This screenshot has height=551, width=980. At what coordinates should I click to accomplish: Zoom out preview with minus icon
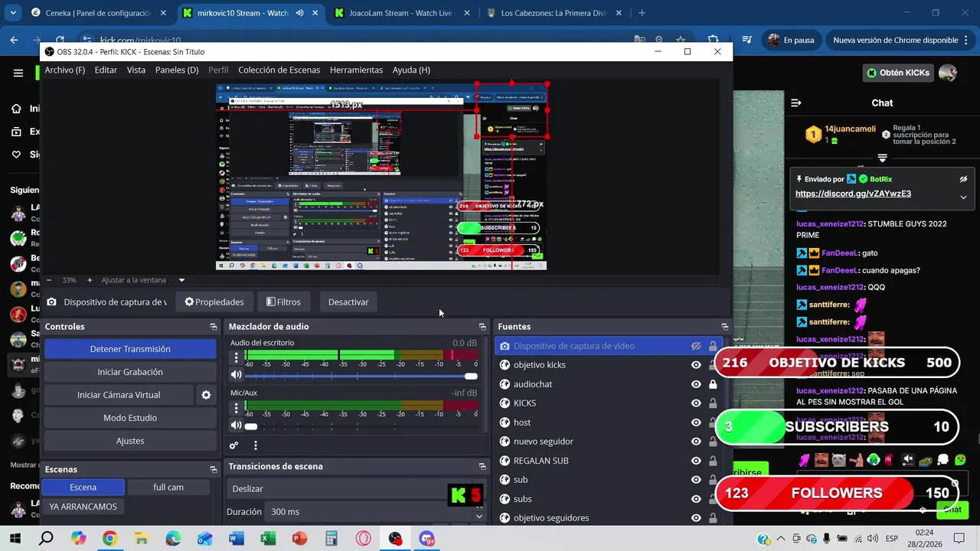[x=49, y=280]
